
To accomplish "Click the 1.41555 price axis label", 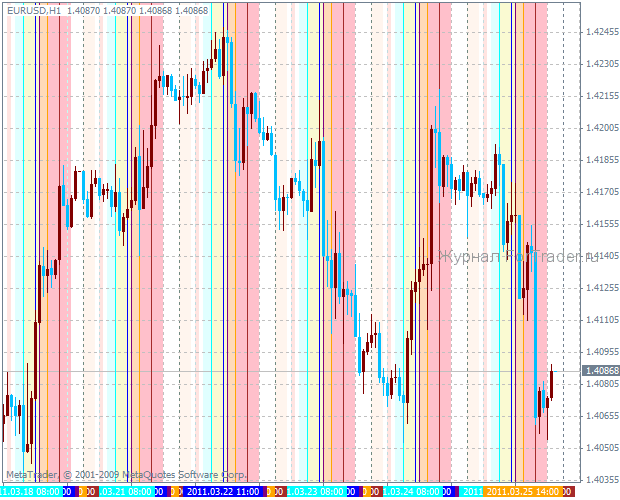I will pos(602,224).
